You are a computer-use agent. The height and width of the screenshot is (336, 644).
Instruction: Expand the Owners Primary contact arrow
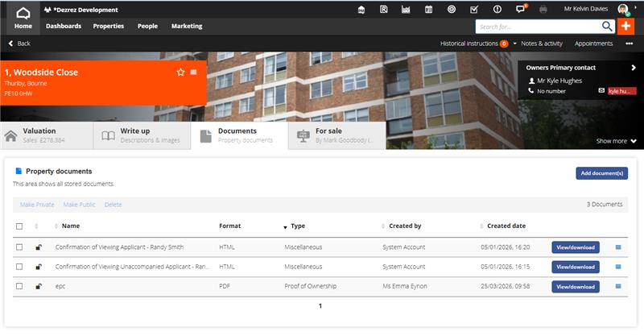coord(634,68)
